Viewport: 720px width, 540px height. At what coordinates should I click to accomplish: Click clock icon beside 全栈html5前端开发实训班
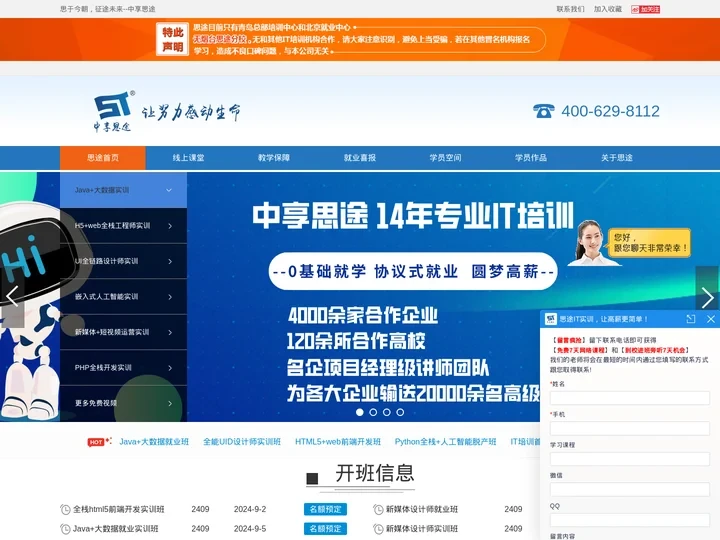[65, 509]
